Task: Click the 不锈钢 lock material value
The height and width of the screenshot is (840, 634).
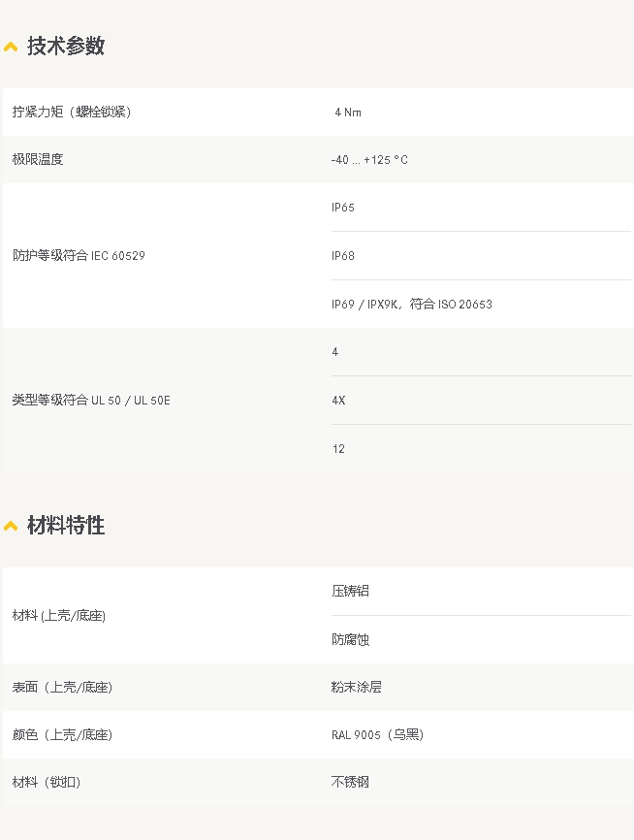Action: 350,782
